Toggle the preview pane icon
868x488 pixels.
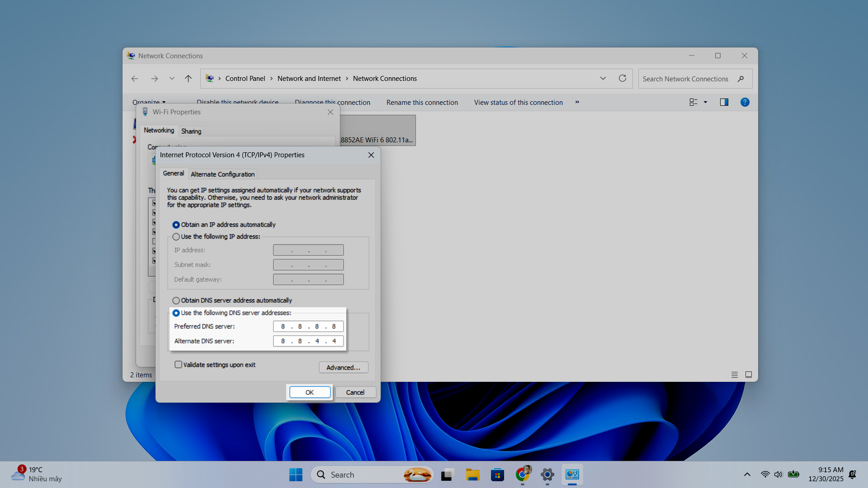click(724, 103)
